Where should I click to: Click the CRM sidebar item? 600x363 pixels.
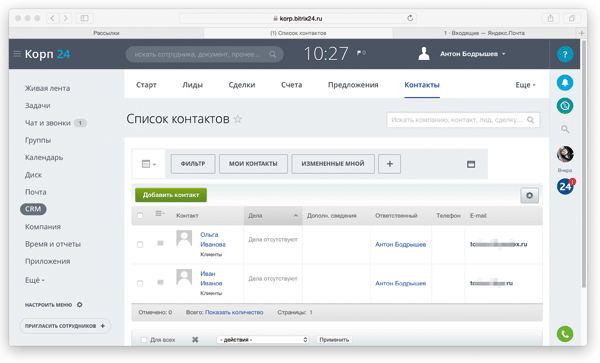tap(33, 209)
